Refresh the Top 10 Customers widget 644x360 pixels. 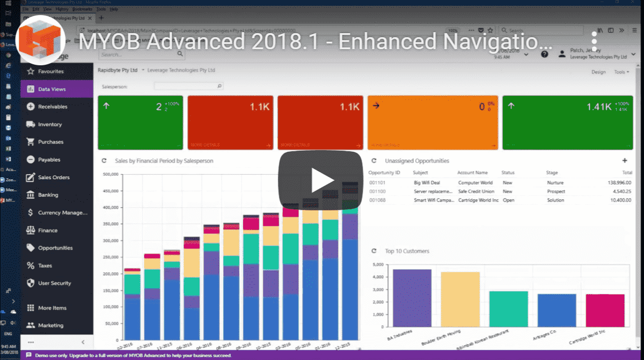374,251
